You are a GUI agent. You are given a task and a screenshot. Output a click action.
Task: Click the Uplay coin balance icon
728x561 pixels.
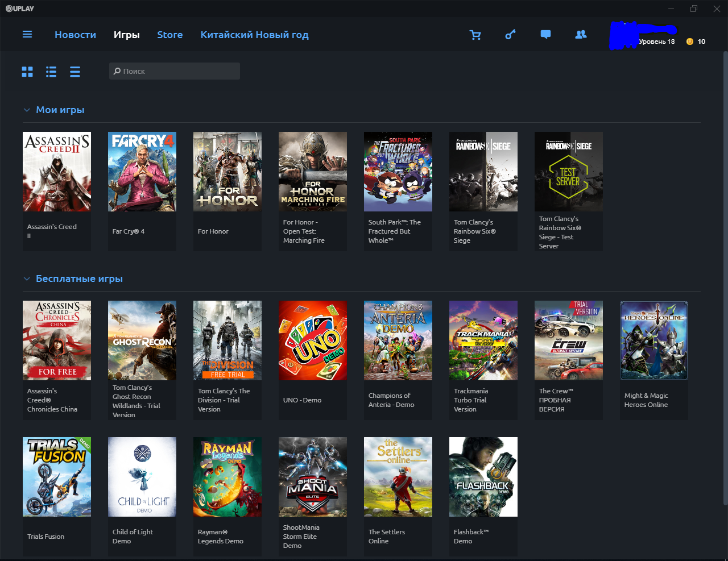pyautogui.click(x=690, y=41)
